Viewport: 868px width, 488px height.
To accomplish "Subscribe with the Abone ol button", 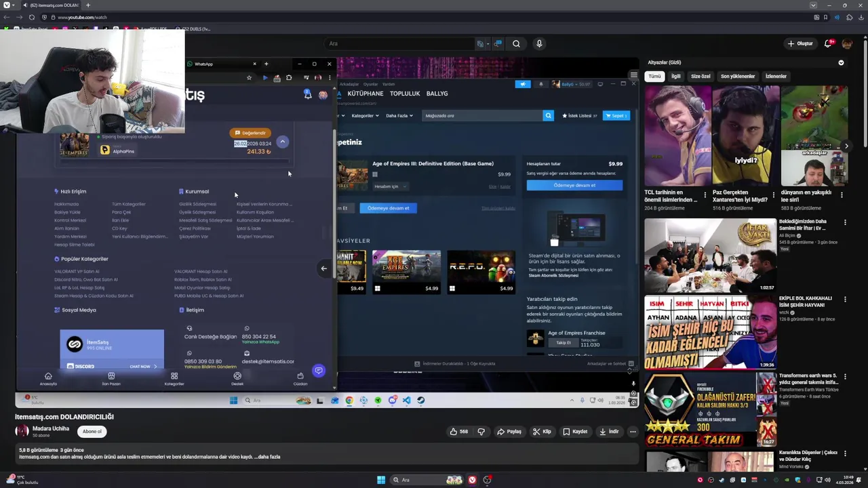I will pos(92,431).
